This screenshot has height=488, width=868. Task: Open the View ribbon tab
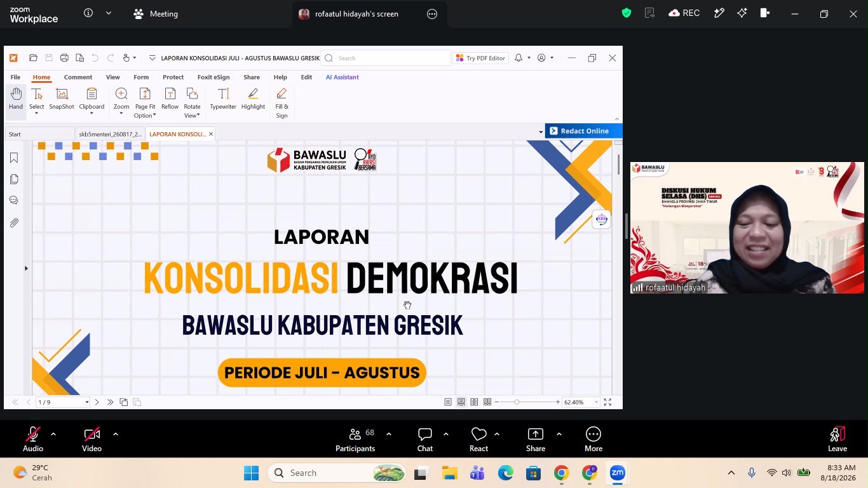(112, 77)
